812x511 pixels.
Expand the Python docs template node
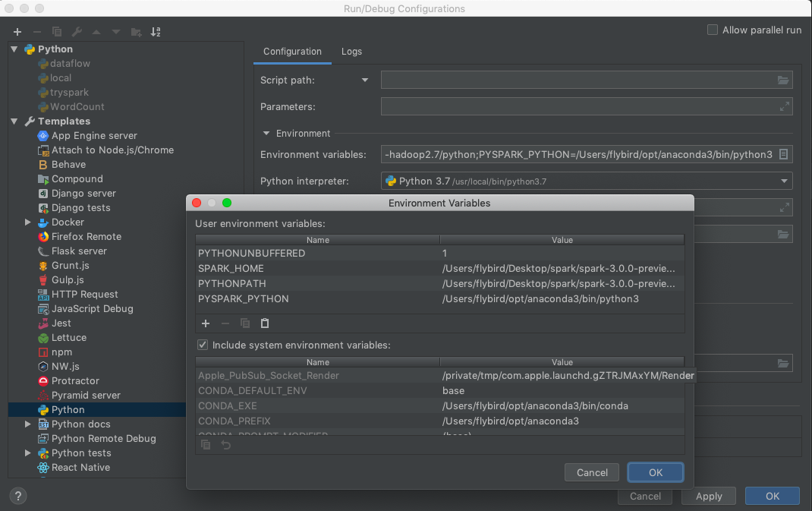point(28,424)
